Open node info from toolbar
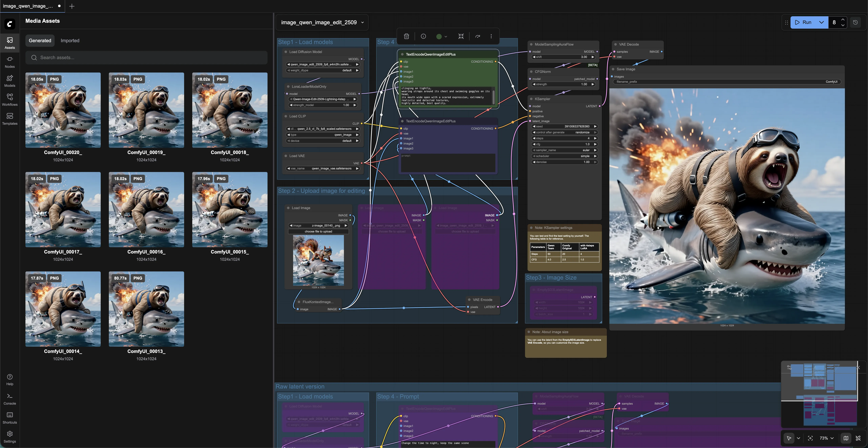Image resolution: width=868 pixels, height=448 pixels. point(423,36)
